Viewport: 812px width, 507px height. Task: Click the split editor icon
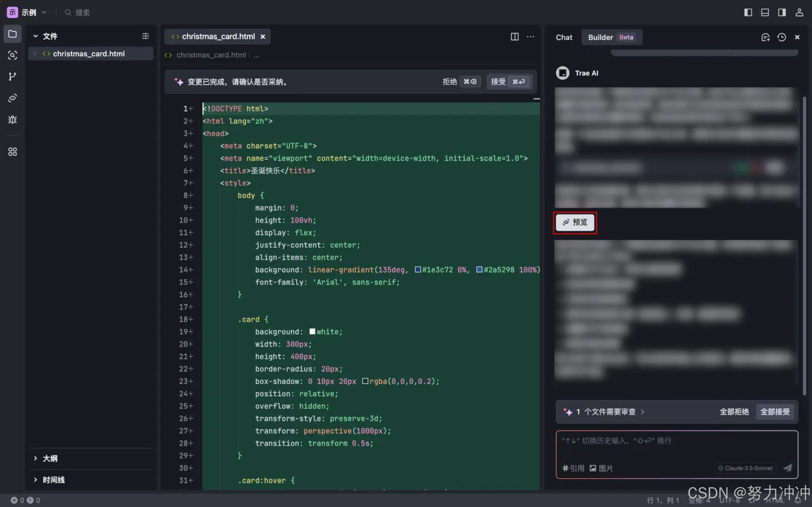[514, 37]
